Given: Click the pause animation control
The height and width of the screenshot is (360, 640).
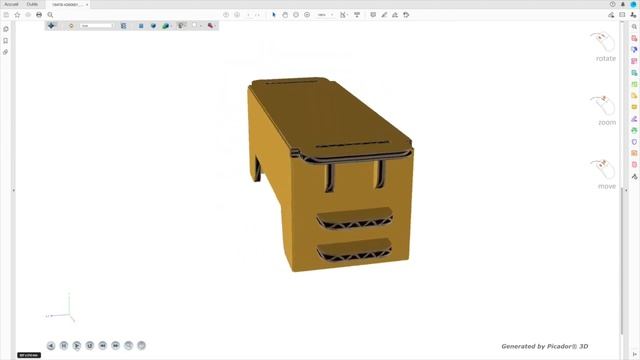Looking at the screenshot, I should coord(64,346).
